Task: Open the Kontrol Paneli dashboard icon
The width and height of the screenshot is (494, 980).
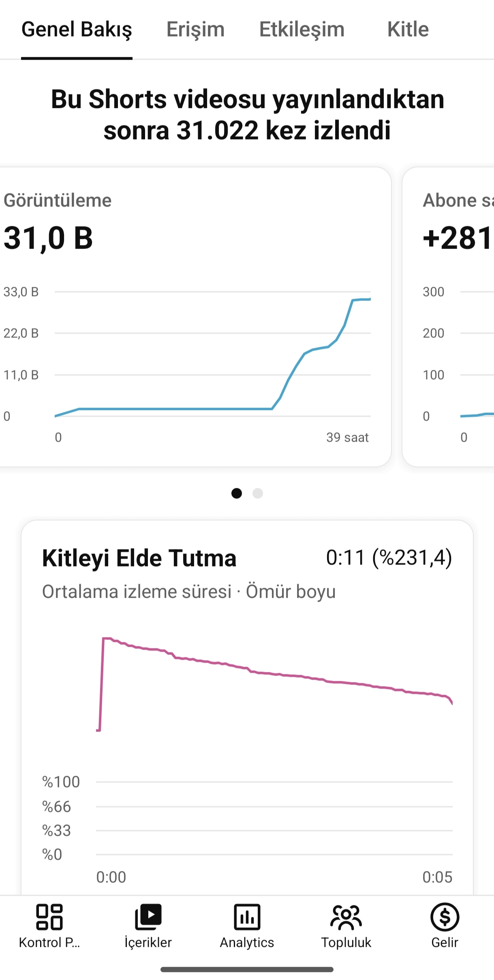Action: (x=49, y=917)
